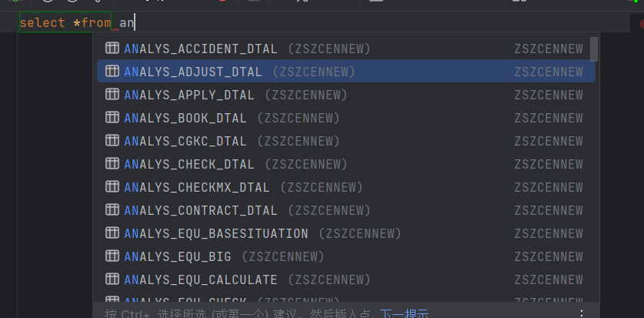Image resolution: width=644 pixels, height=318 pixels.
Task: Choose the ANALYS_EQU_CALCULATE suggestion
Action: pos(345,280)
